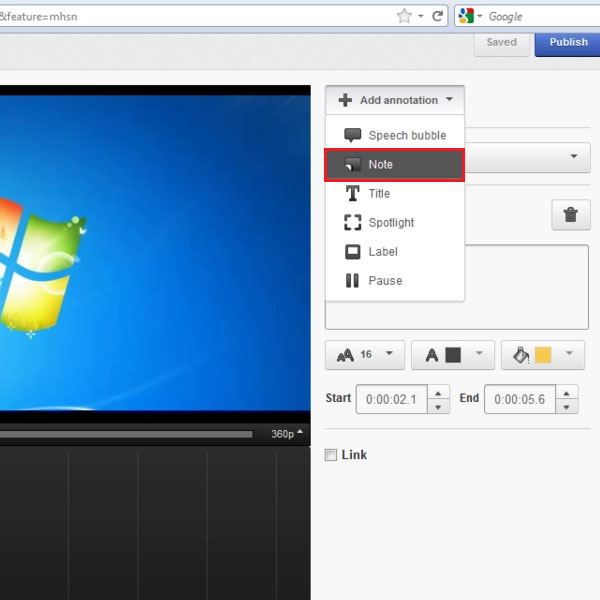Decrease the Start time with down arrow

438,407
